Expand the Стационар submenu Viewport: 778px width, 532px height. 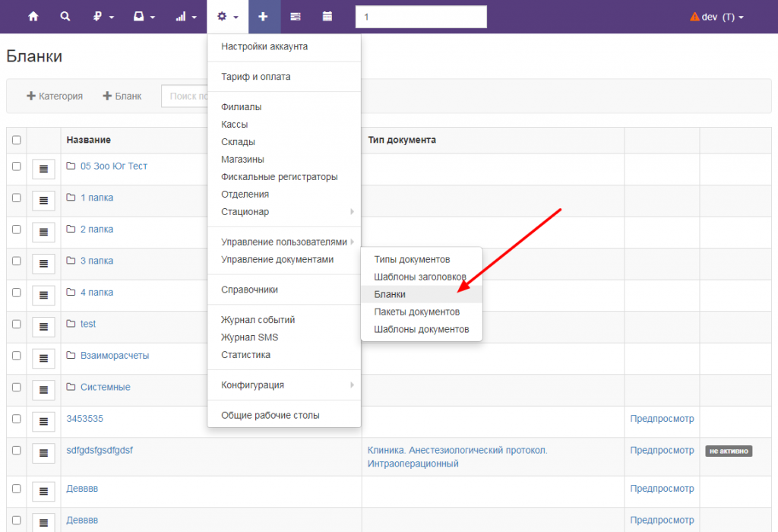click(x=284, y=212)
